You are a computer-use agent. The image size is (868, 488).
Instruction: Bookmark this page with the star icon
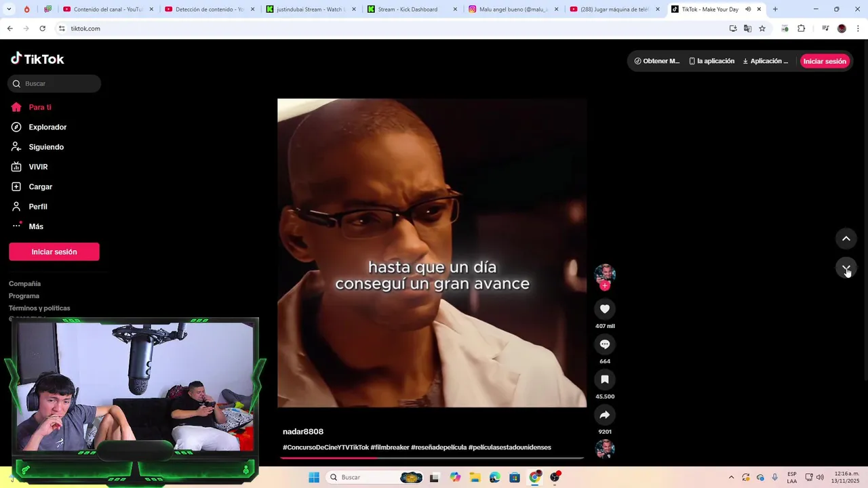[762, 28]
